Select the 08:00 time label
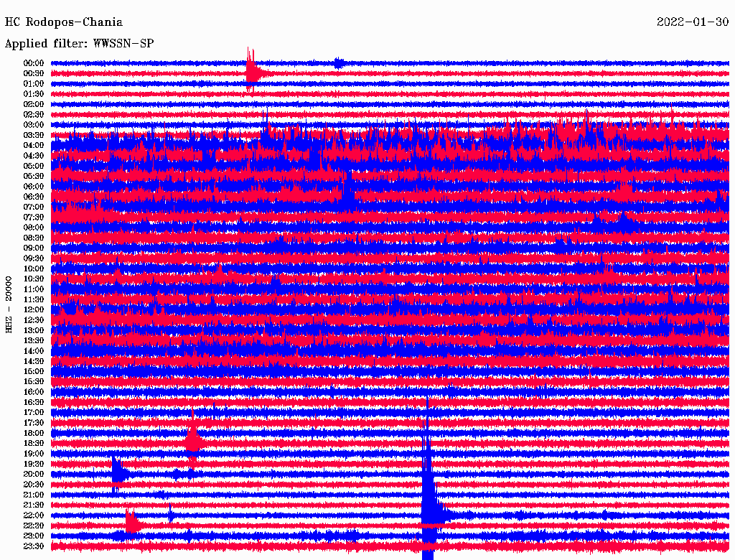Image resolution: width=735 pixels, height=560 pixels. point(33,228)
